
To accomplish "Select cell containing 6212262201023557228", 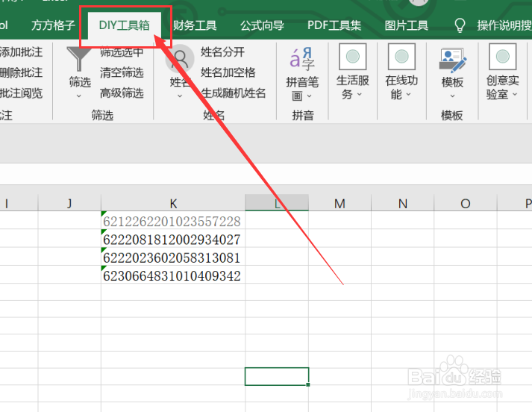I will (173, 221).
